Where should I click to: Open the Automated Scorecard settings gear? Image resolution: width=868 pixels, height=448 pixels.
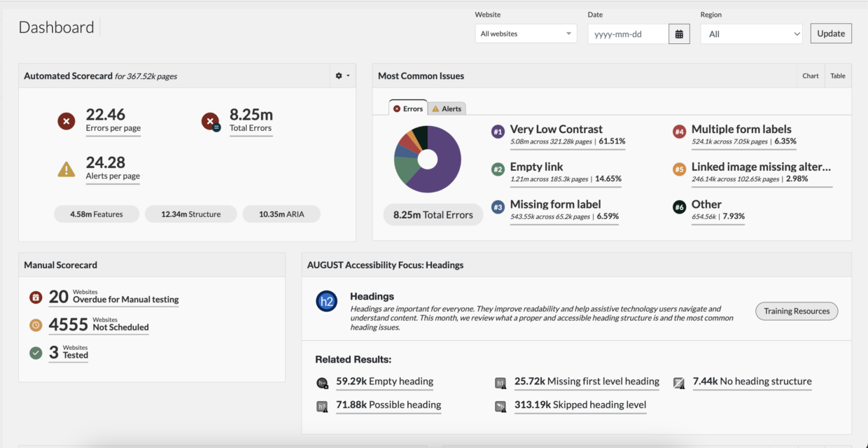pyautogui.click(x=338, y=76)
